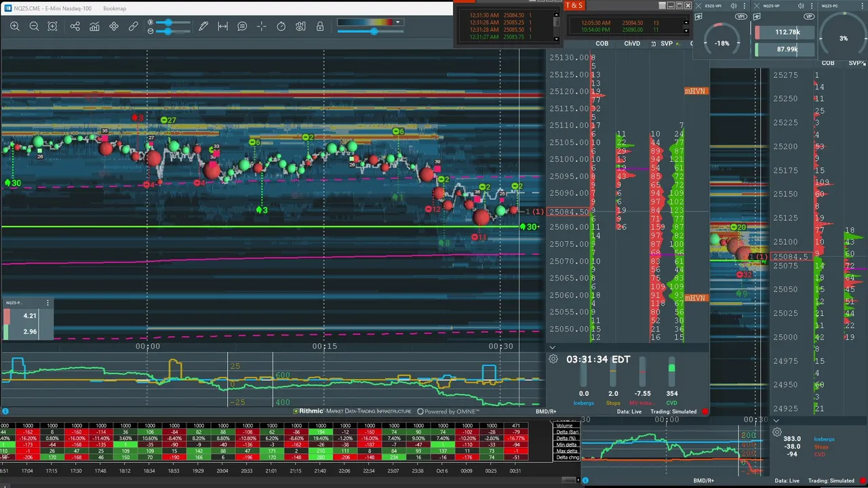Image resolution: width=868 pixels, height=488 pixels.
Task: Zoom in on the Bookmap chart
Action: 15,26
